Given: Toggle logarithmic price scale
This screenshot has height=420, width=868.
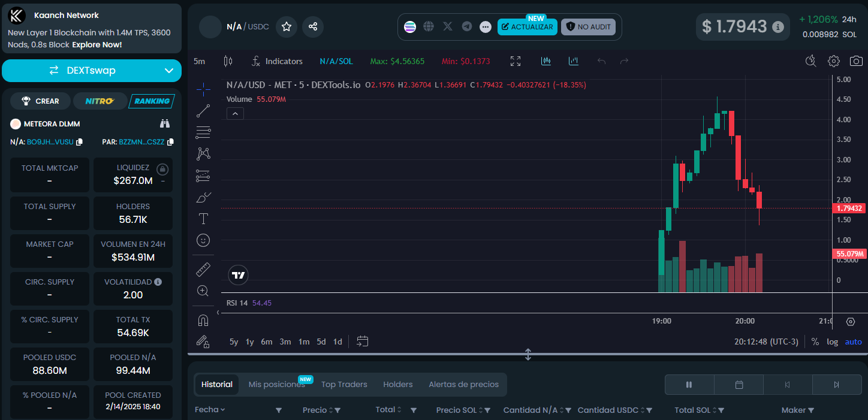Looking at the screenshot, I should [x=833, y=342].
